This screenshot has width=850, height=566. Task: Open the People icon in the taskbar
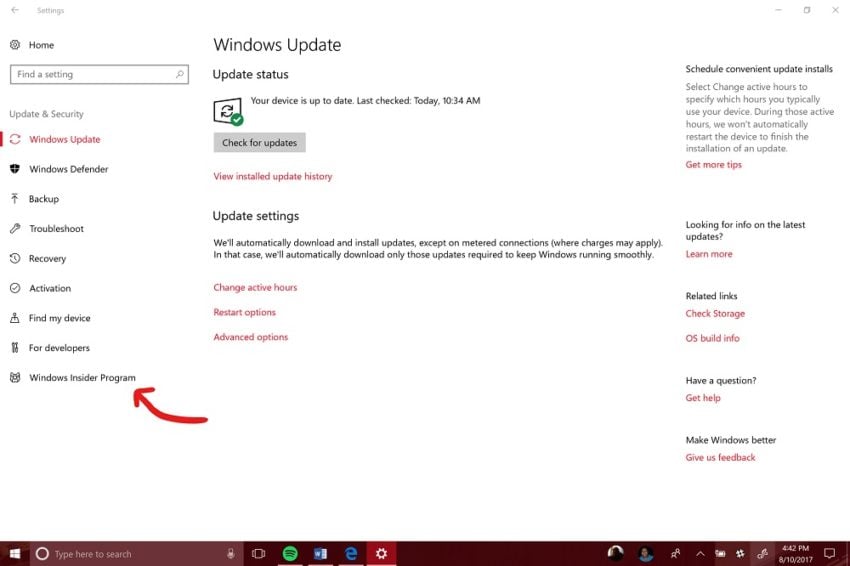(x=675, y=554)
